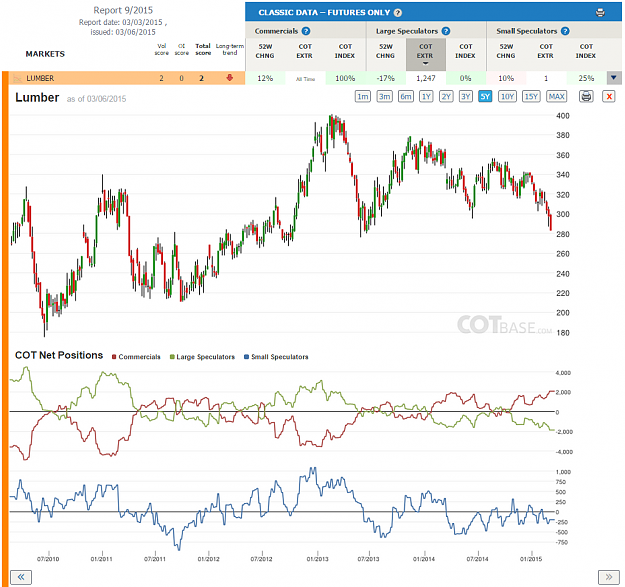Sort by Large Speculators COT EXTR column
This screenshot has width=625, height=587.
click(426, 54)
